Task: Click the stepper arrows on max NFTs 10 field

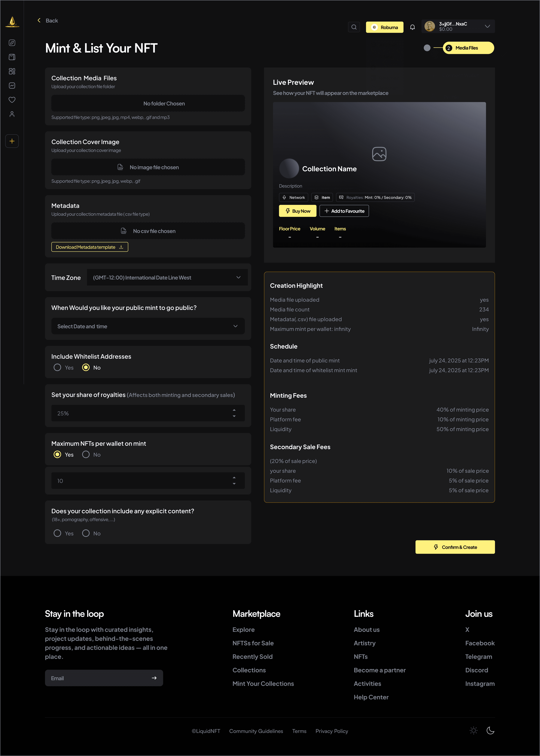Action: point(234,481)
